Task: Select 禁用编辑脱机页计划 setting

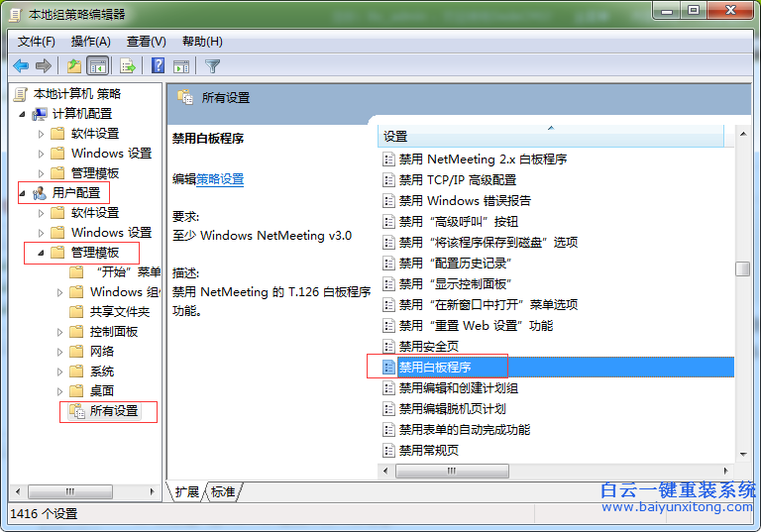Action: coord(452,409)
